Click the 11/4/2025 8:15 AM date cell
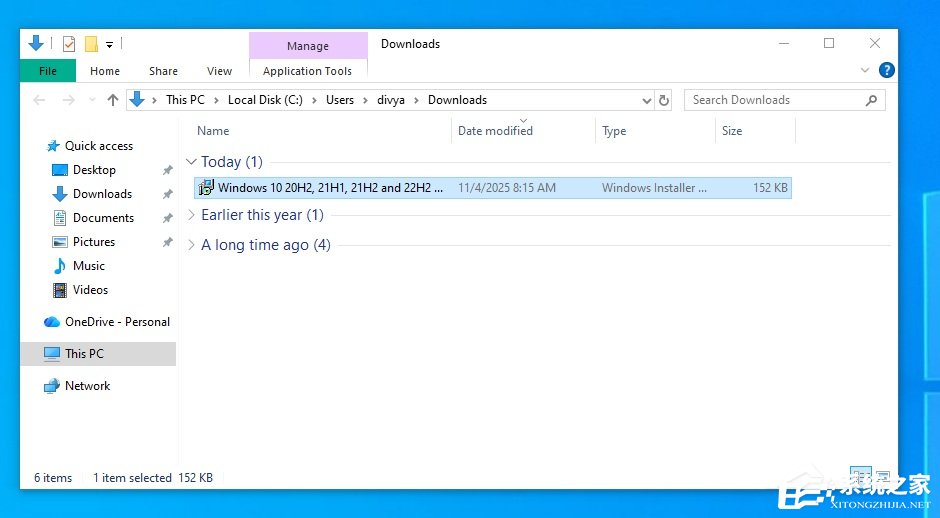The image size is (940, 518). [x=507, y=188]
